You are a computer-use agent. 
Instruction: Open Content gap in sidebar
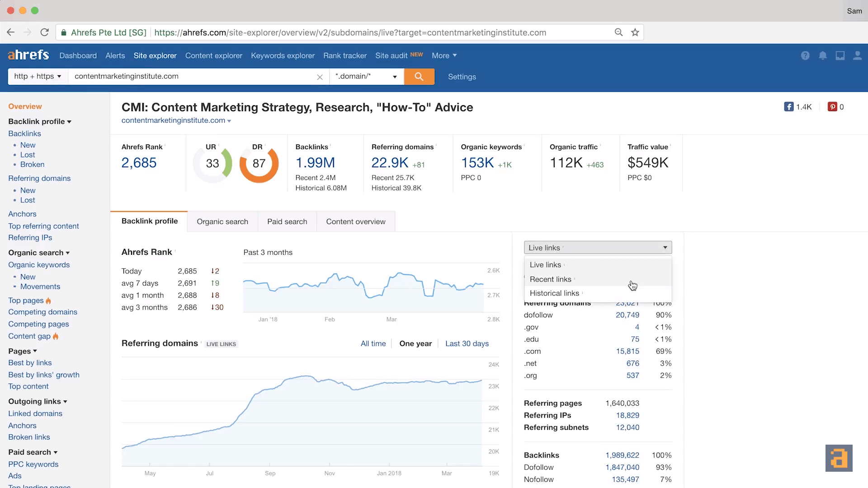click(29, 336)
